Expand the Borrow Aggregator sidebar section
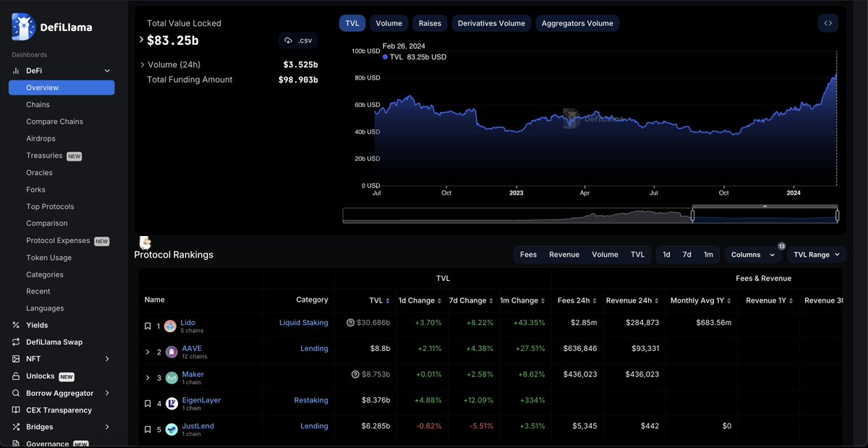Image resolution: width=868 pixels, height=448 pixels. [x=107, y=393]
